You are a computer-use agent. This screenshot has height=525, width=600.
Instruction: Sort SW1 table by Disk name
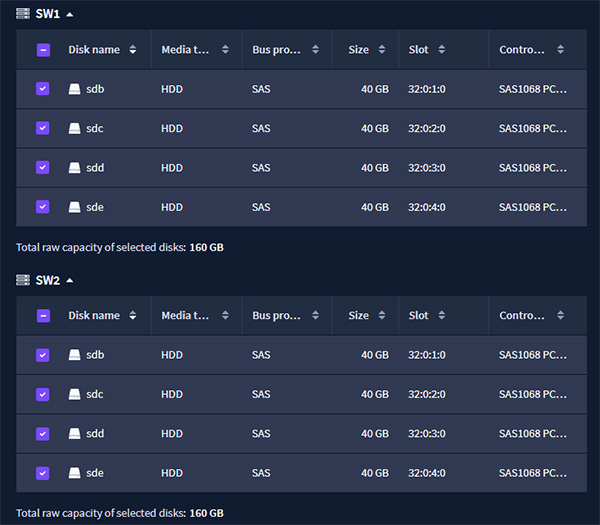pos(132,49)
